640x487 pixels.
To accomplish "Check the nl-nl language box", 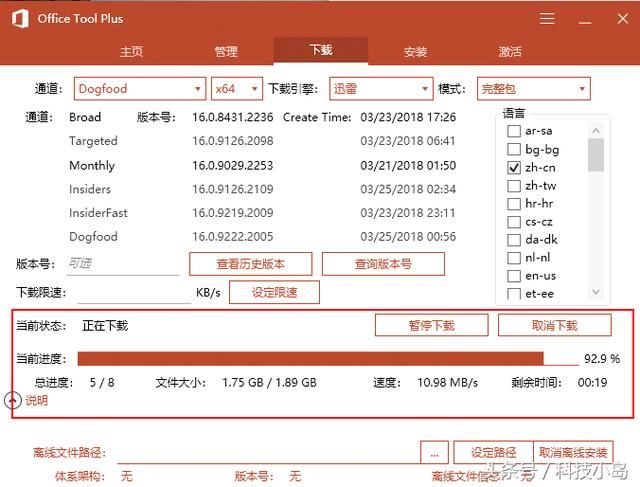I will point(513,258).
